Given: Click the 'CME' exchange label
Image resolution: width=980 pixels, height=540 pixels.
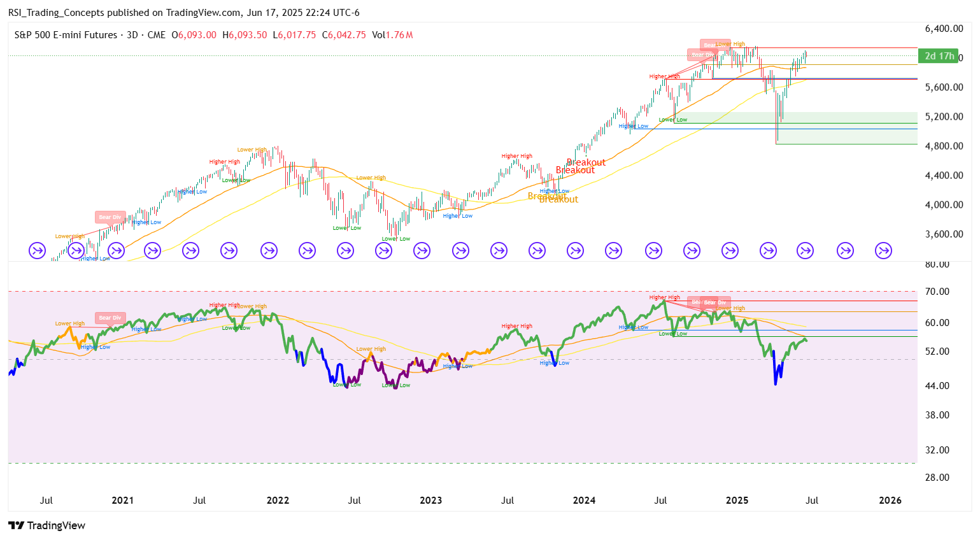Looking at the screenshot, I should [156, 35].
